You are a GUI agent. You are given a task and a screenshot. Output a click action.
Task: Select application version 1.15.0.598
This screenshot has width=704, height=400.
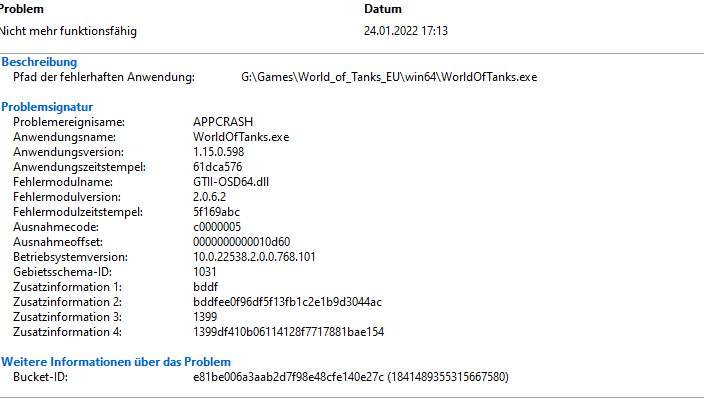219,152
